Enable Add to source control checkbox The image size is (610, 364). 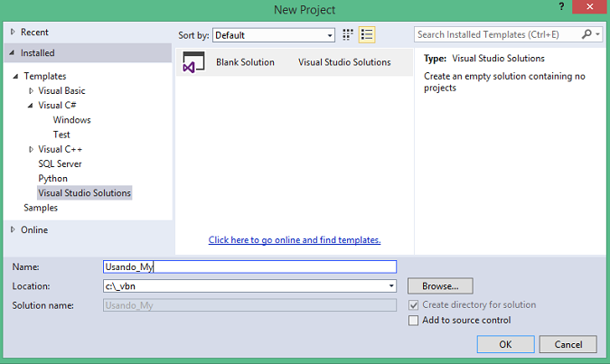click(x=414, y=321)
